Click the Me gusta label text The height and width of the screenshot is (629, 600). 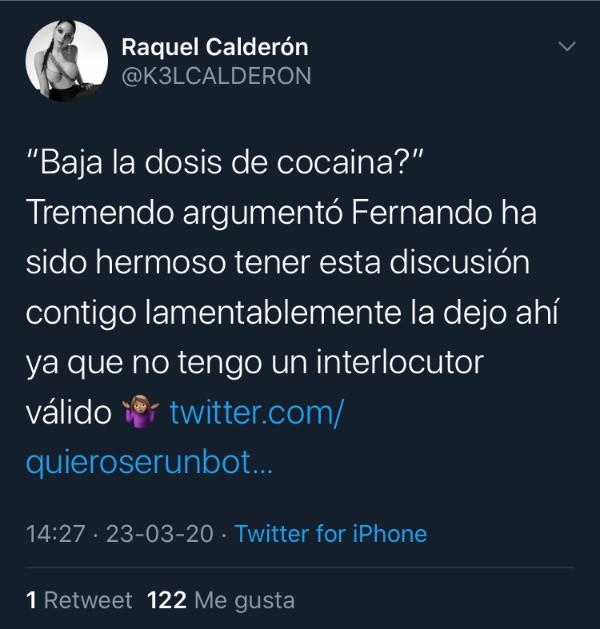click(x=245, y=601)
